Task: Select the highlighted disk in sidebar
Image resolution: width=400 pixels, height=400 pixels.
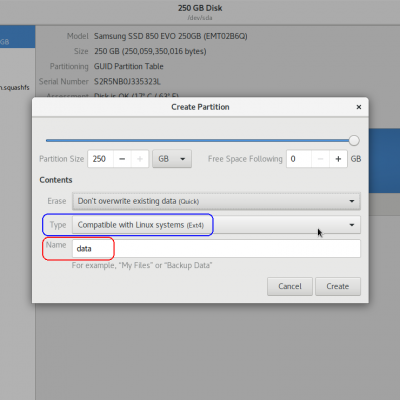Action: 17,37
